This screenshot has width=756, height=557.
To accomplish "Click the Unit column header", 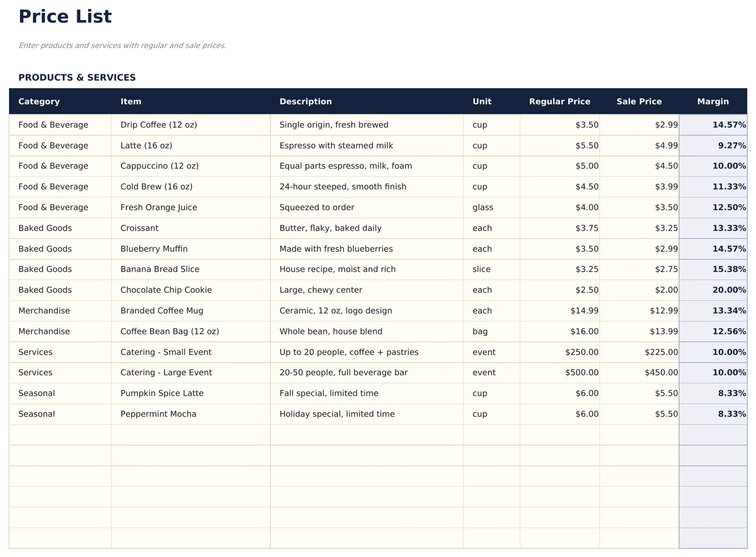I will [x=482, y=101].
